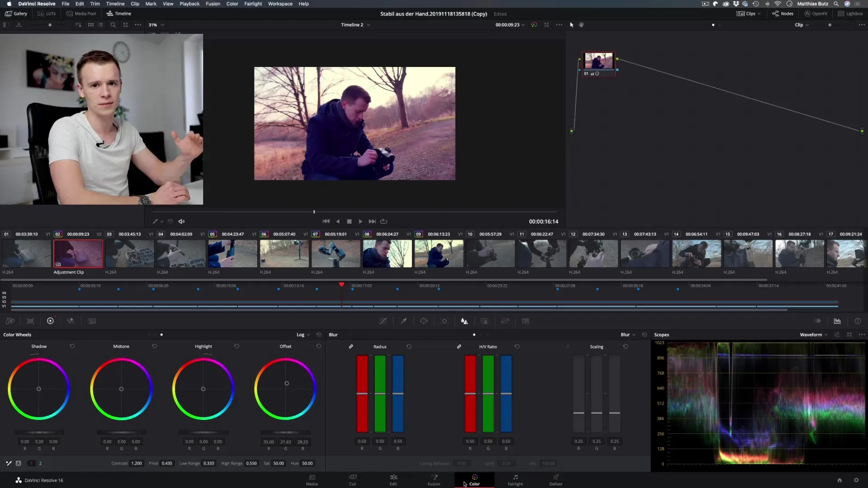Show the Scopes panel icon
Screen dimensions: 868x488
point(837,321)
